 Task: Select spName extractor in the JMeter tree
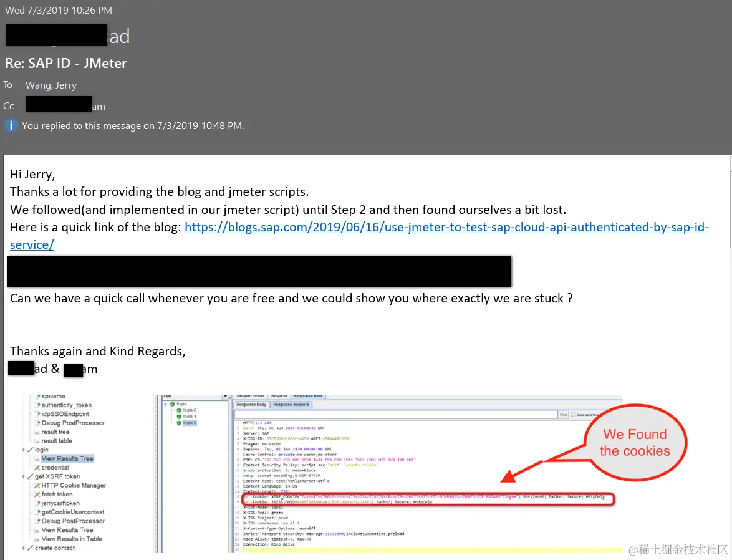[53, 396]
